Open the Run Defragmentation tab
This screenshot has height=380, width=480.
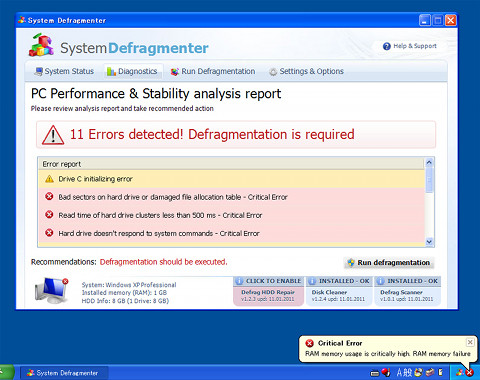coord(213,71)
